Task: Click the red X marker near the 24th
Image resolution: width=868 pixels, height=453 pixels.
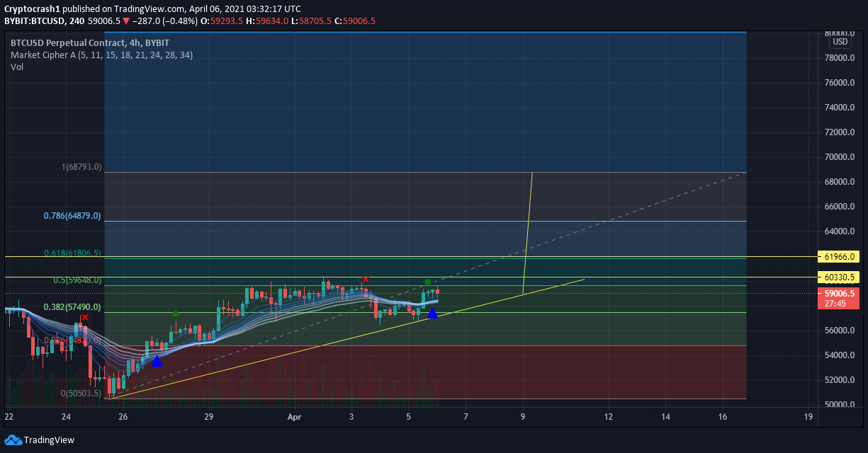Action: [x=84, y=318]
